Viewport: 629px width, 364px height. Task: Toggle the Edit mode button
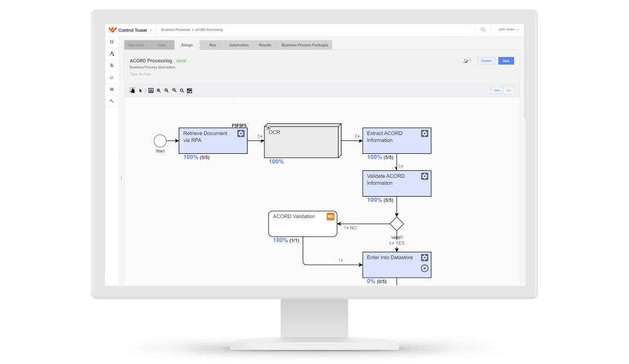pyautogui.click(x=508, y=90)
